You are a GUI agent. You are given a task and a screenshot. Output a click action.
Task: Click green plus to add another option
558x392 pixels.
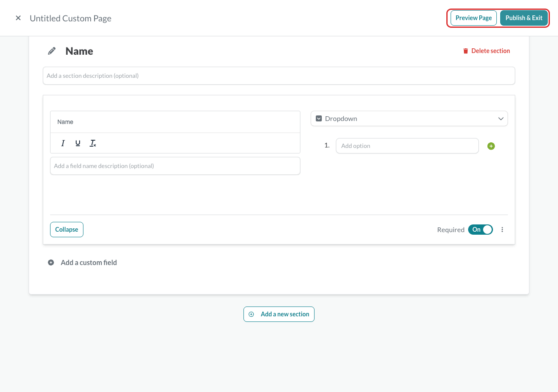(x=491, y=146)
